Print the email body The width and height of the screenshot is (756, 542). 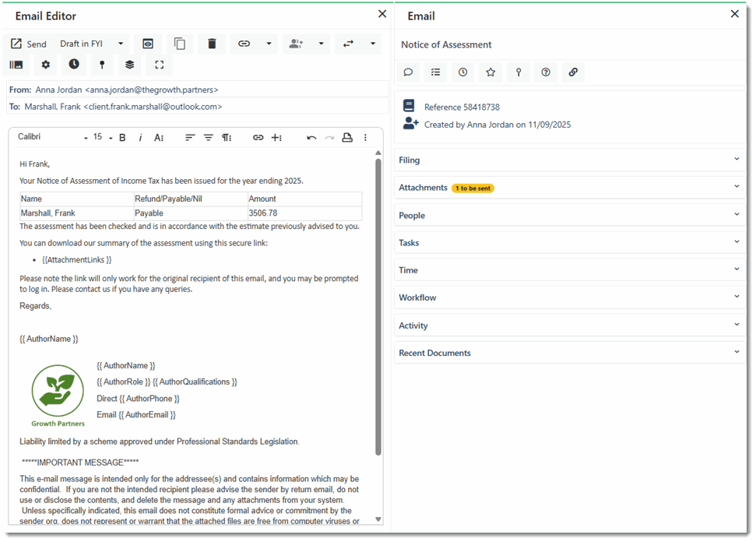click(347, 138)
